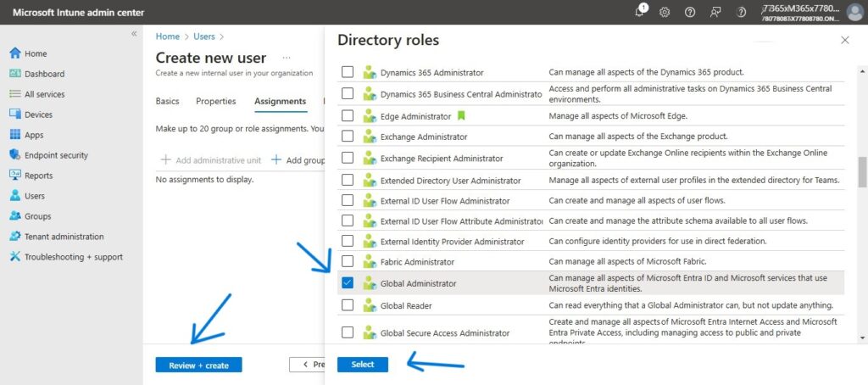The height and width of the screenshot is (385, 868).
Task: Collapse the left navigation sidebar
Action: point(134,34)
